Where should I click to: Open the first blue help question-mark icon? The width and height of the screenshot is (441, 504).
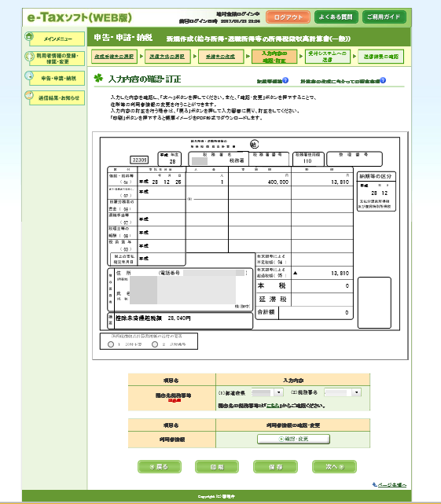click(x=285, y=80)
